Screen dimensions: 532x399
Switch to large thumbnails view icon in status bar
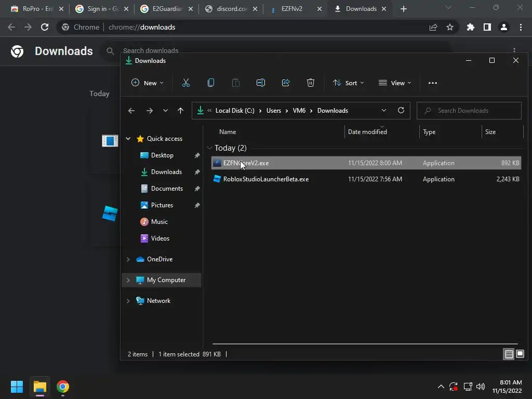520,354
